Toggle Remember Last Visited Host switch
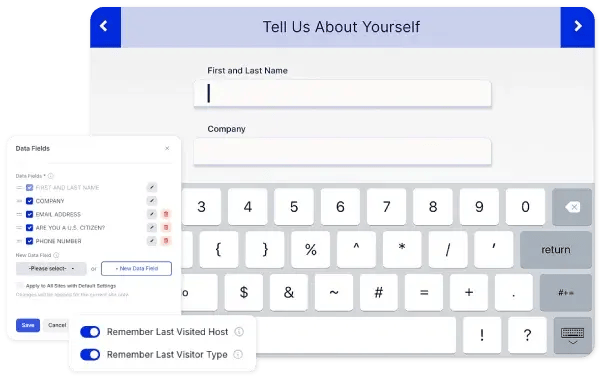 90,332
